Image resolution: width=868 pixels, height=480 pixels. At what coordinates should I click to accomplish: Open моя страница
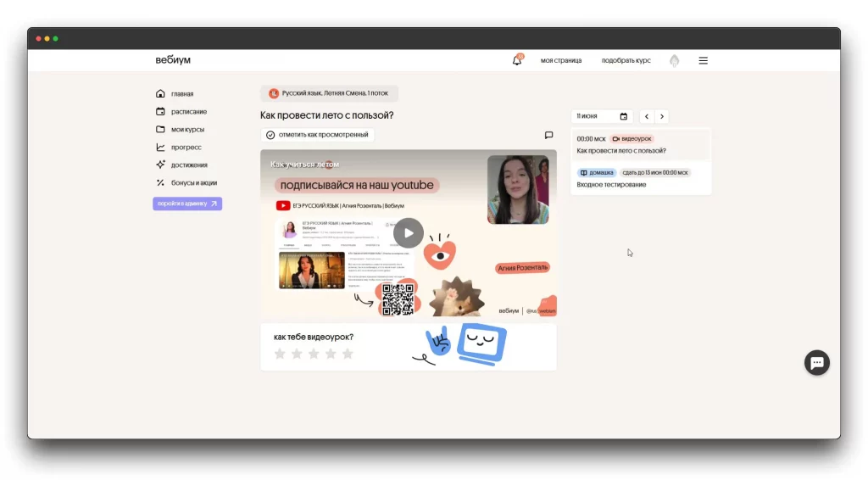click(x=561, y=60)
